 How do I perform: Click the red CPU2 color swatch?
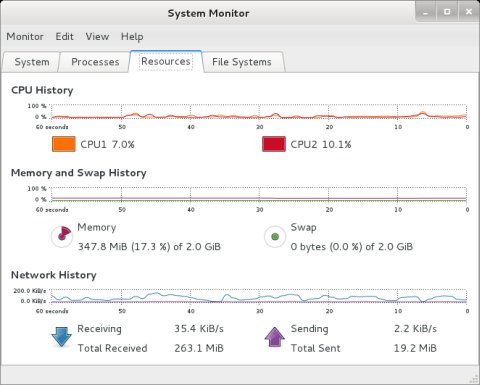click(x=274, y=144)
